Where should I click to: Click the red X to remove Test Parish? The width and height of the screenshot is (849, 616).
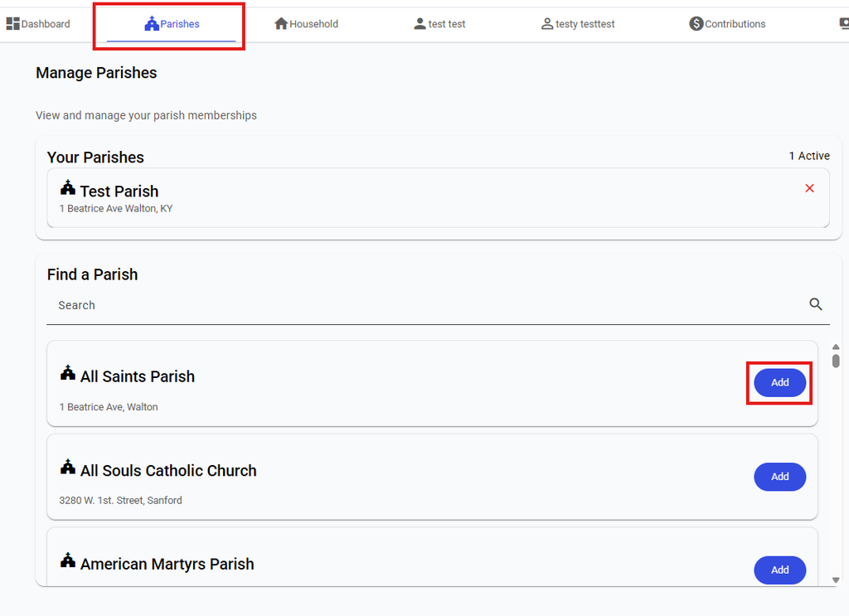pos(809,188)
